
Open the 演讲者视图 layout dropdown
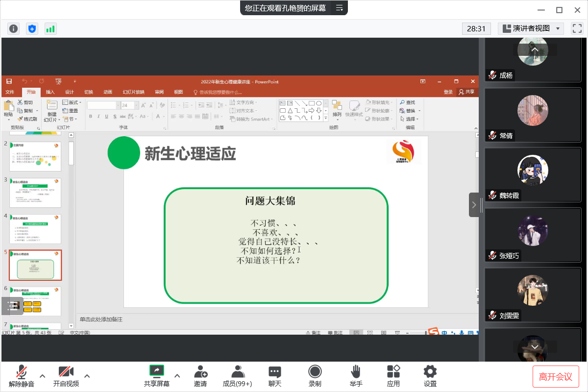(x=531, y=28)
